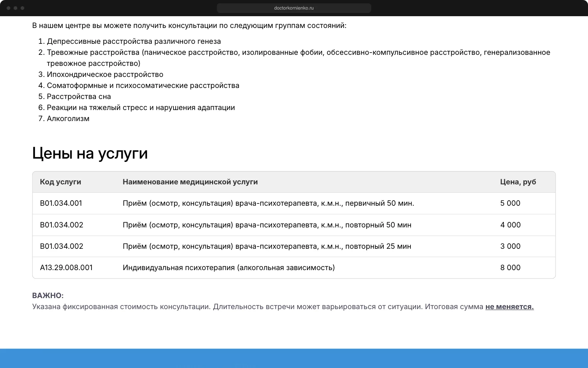Select service code B01.034.001
Screen dimensions: 588x368
pos(61,203)
